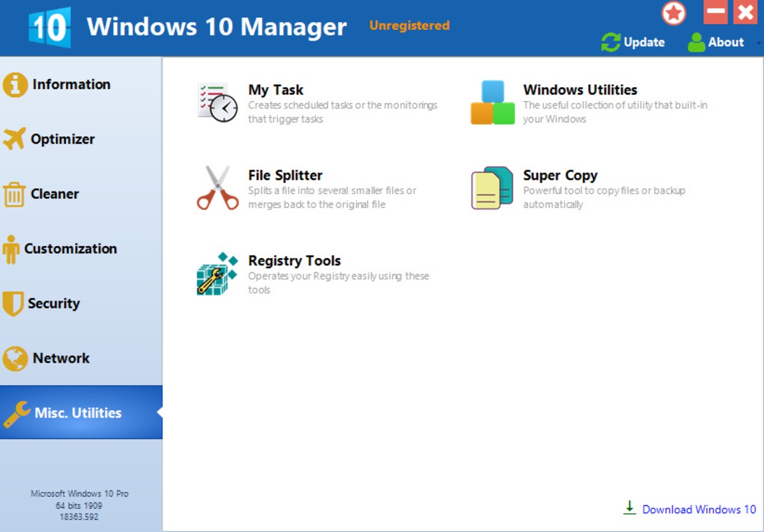Viewport: 764px width, 532px height.
Task: Minimize the Windows 10 Manager window
Action: 715,13
